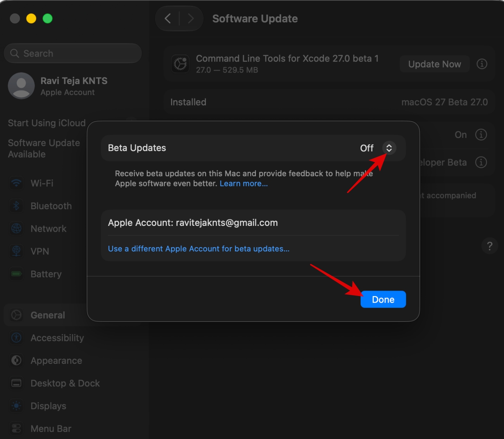Open Appearance settings
Viewport: 504px width, 439px height.
click(56, 361)
